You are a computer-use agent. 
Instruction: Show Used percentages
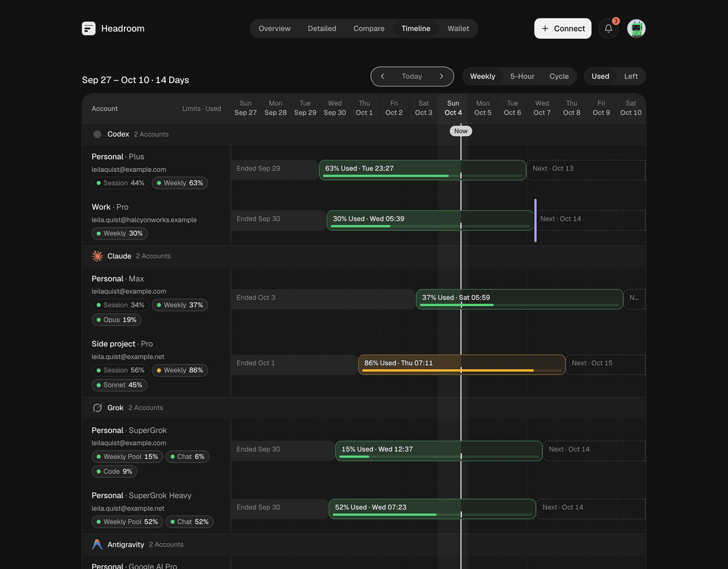click(x=601, y=76)
